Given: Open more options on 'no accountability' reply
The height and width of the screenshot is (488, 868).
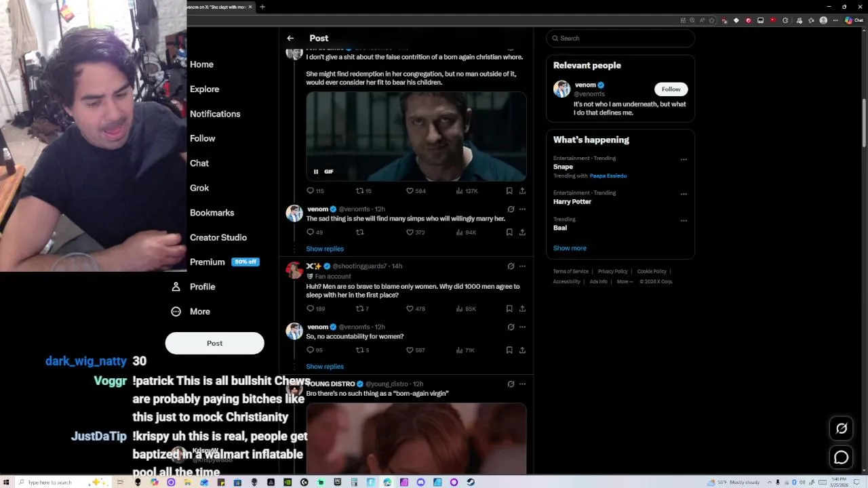Looking at the screenshot, I should [x=522, y=327].
